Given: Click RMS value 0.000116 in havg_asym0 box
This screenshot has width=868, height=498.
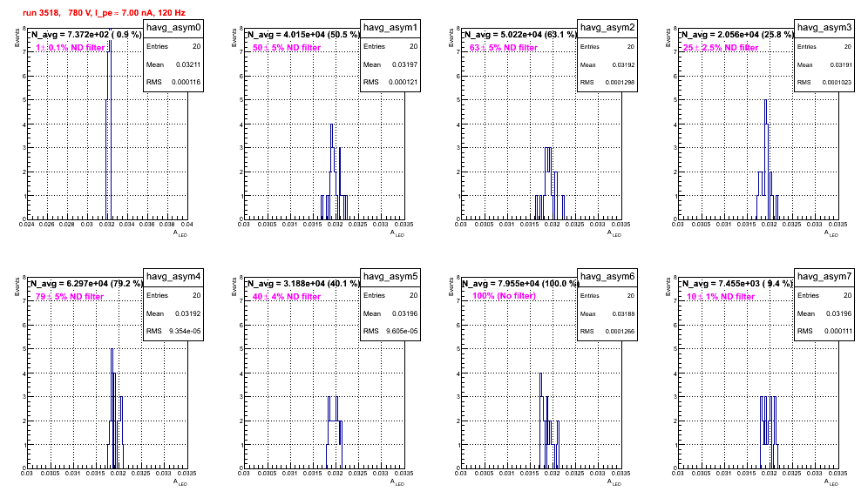Looking at the screenshot, I should coord(186,82).
